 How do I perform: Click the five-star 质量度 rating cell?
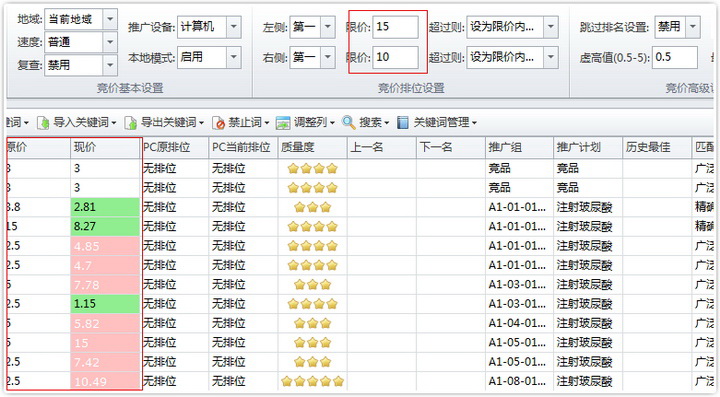(312, 381)
